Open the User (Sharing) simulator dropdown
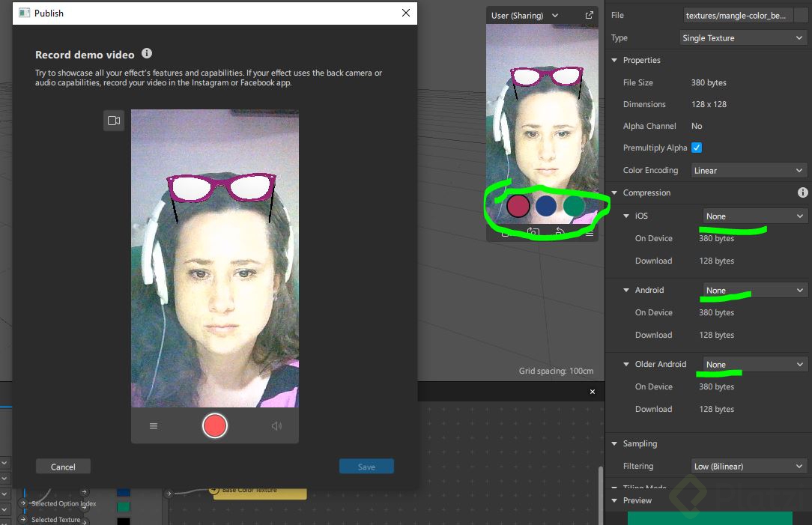Viewport: 812px width, 525px height. [x=524, y=16]
